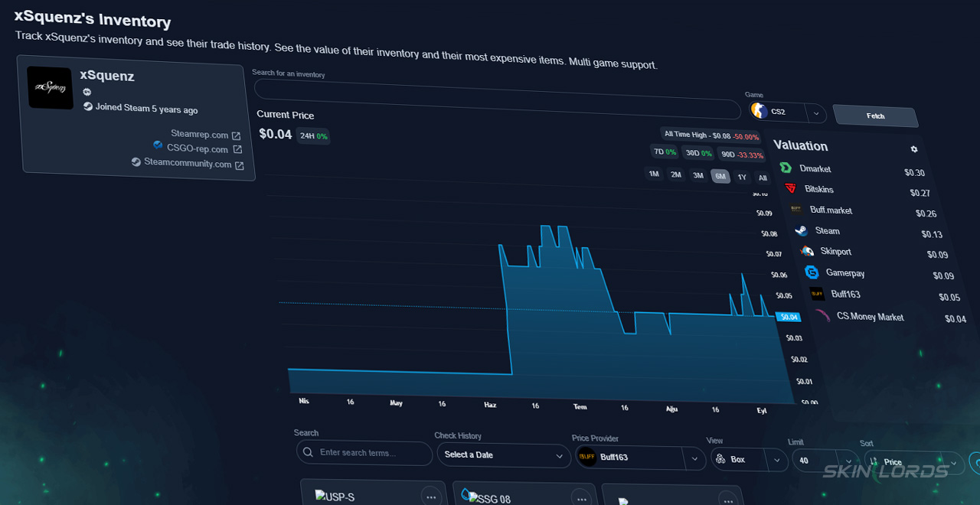The width and height of the screenshot is (980, 505).
Task: Click the Fetch button
Action: click(x=875, y=116)
